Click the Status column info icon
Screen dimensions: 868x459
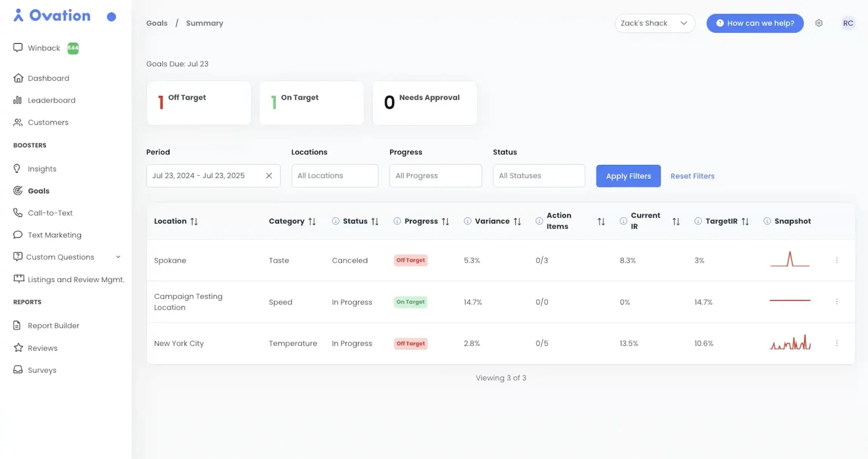335,221
